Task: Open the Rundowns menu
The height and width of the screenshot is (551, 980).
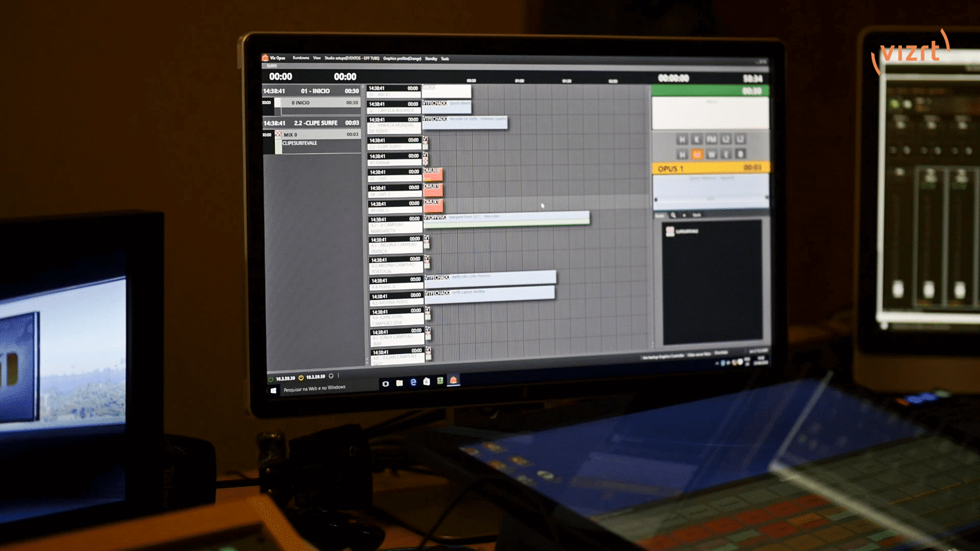Action: [x=301, y=58]
